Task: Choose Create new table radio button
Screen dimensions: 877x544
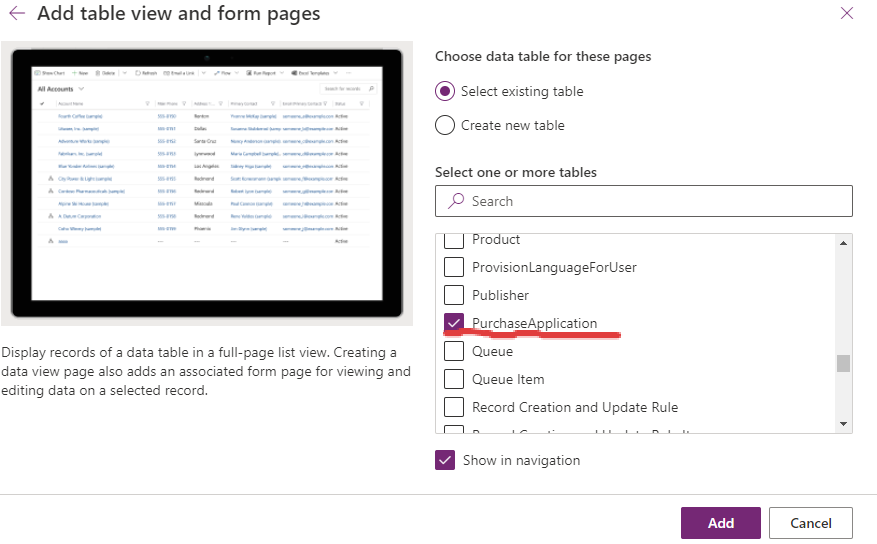Action: click(445, 126)
